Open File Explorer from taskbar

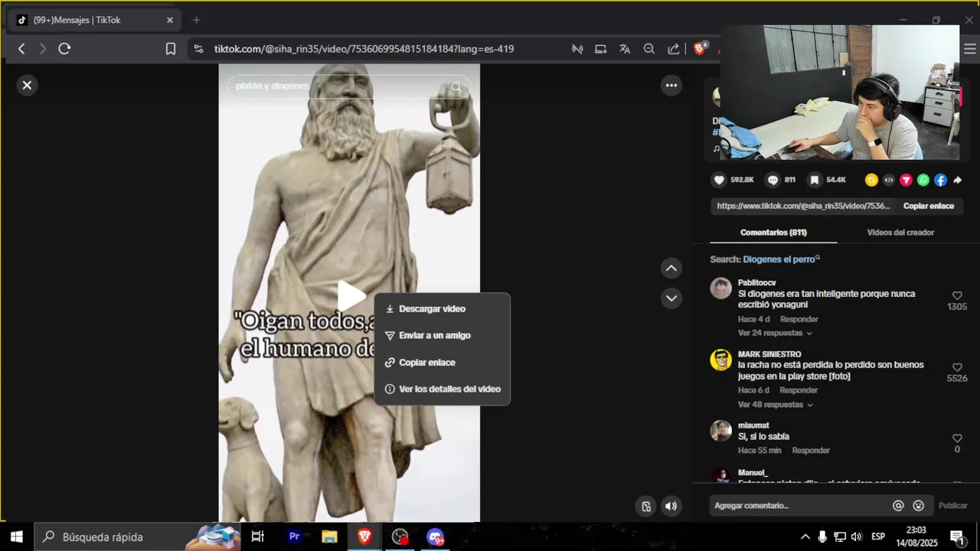[x=329, y=536]
